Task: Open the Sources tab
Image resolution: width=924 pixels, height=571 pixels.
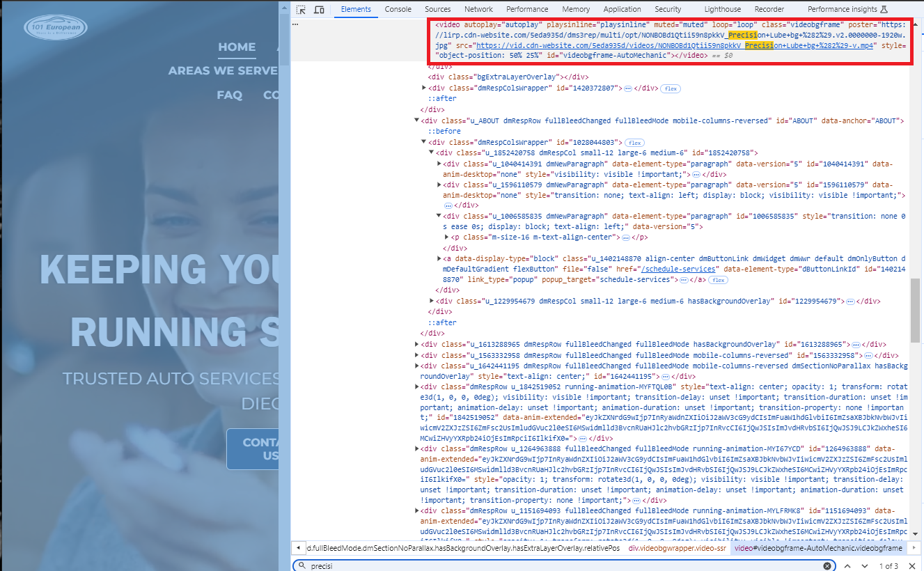Action: pyautogui.click(x=438, y=10)
